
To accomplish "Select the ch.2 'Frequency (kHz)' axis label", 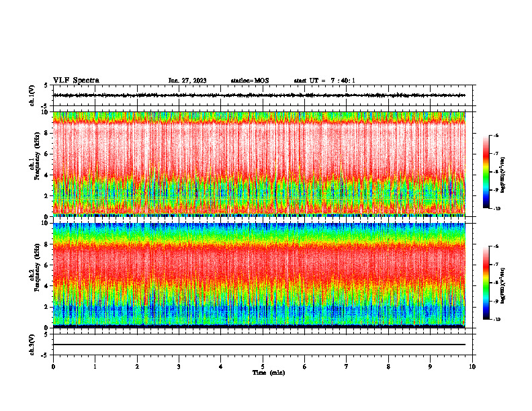I will [37, 267].
